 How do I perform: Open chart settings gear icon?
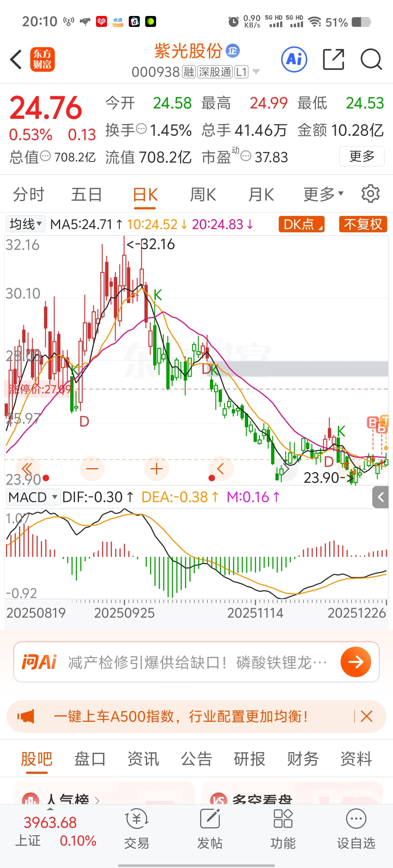[x=370, y=194]
